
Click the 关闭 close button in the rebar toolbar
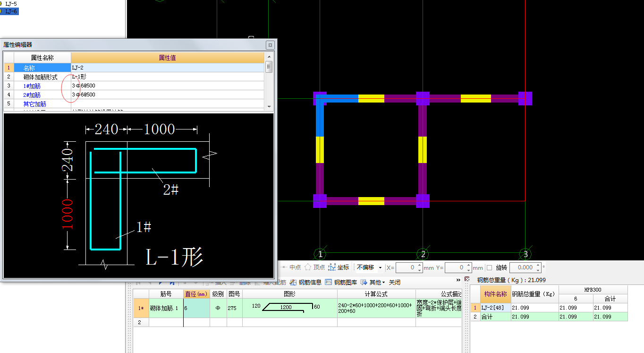click(395, 283)
